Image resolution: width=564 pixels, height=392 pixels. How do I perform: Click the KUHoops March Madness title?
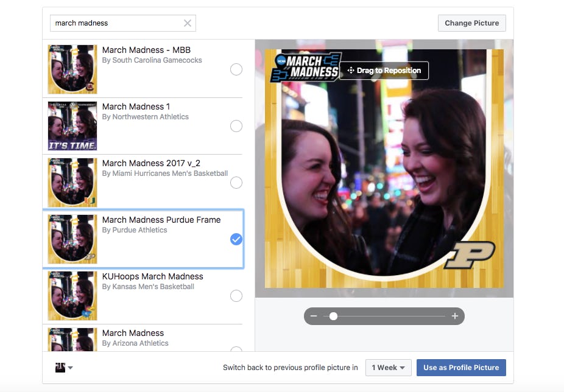click(x=152, y=276)
